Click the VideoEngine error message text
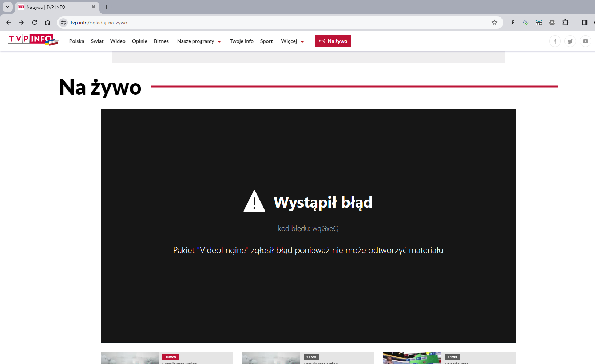The height and width of the screenshot is (364, 595). [308, 250]
